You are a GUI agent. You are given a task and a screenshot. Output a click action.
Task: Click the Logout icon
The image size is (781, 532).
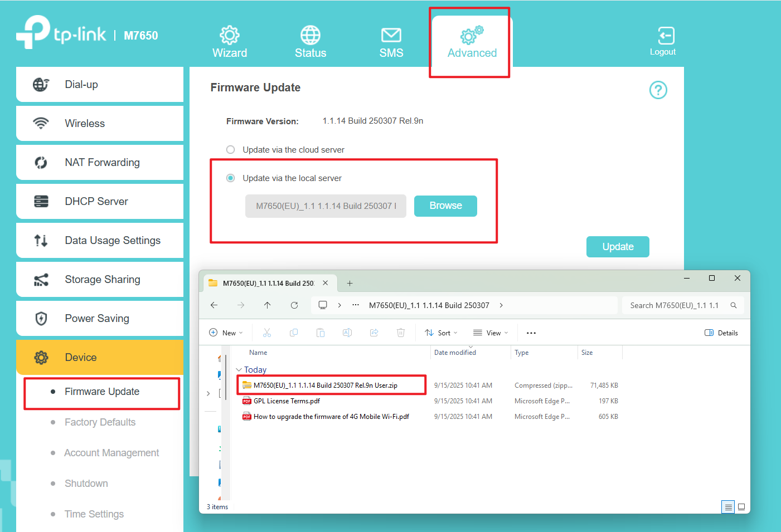point(666,36)
